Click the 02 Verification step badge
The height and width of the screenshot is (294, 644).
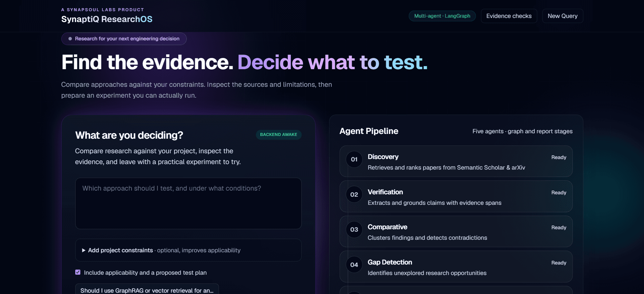[354, 195]
